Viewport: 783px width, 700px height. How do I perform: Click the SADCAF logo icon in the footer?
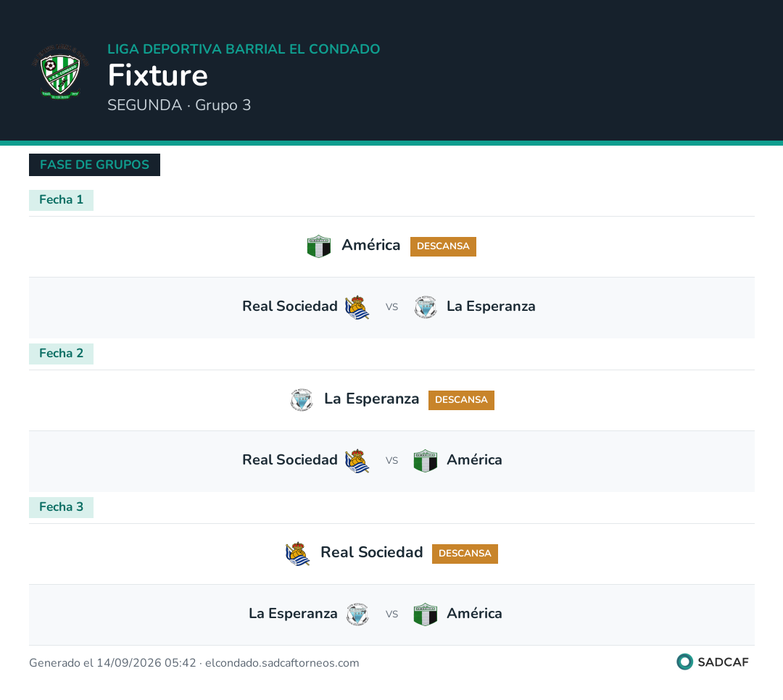pos(684,662)
